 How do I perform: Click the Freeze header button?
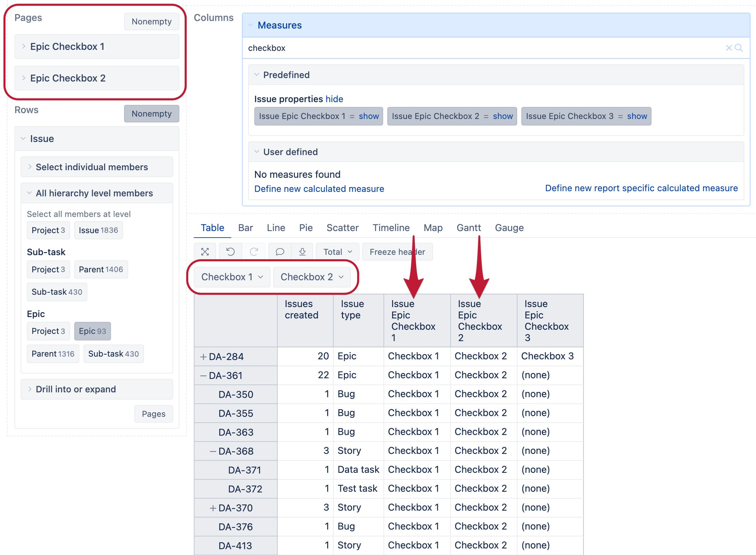click(397, 252)
